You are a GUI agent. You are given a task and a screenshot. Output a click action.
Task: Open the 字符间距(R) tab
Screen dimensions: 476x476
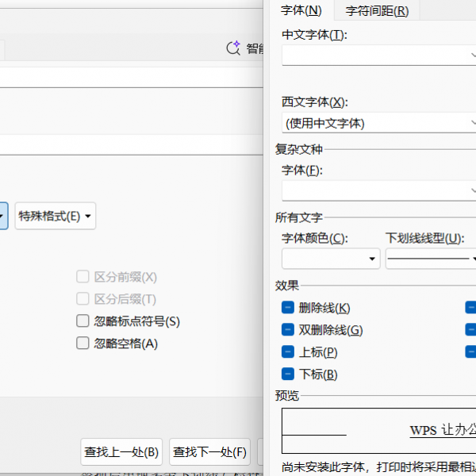coord(377,10)
